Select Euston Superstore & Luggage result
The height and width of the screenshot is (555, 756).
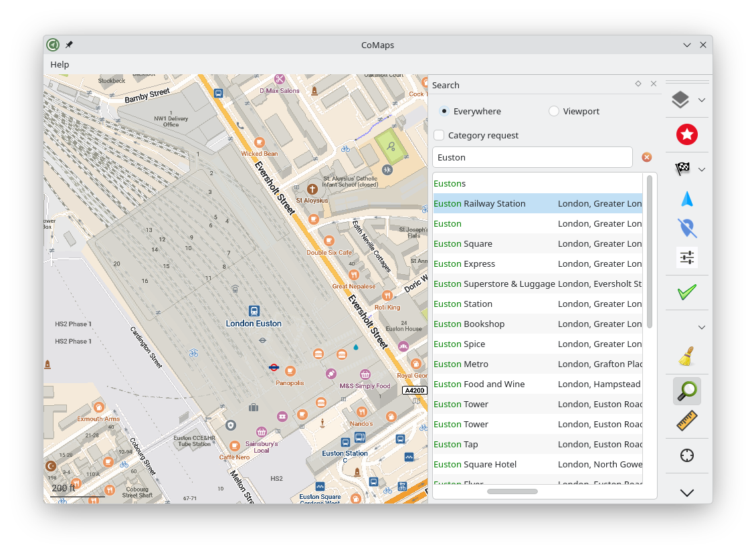point(538,284)
